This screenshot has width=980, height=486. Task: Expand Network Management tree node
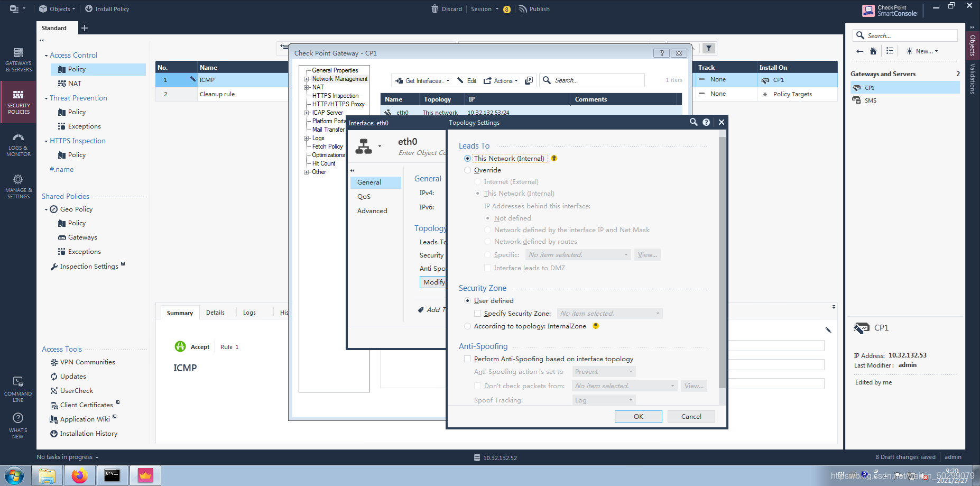click(x=306, y=79)
